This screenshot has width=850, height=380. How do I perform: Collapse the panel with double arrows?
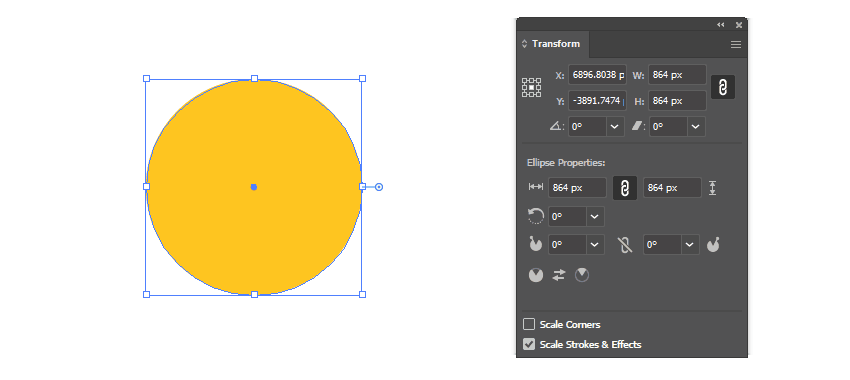(720, 24)
